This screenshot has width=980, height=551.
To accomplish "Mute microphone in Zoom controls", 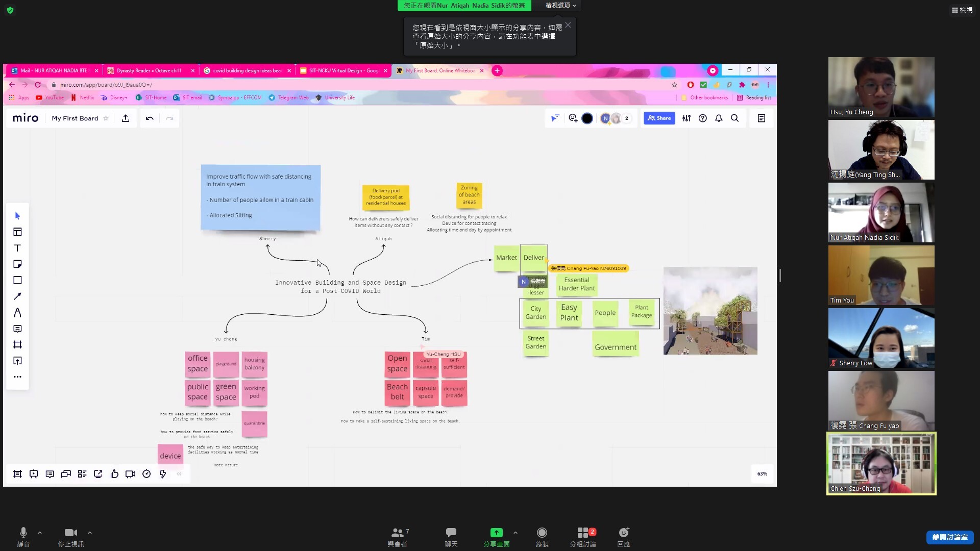I will [x=23, y=537].
